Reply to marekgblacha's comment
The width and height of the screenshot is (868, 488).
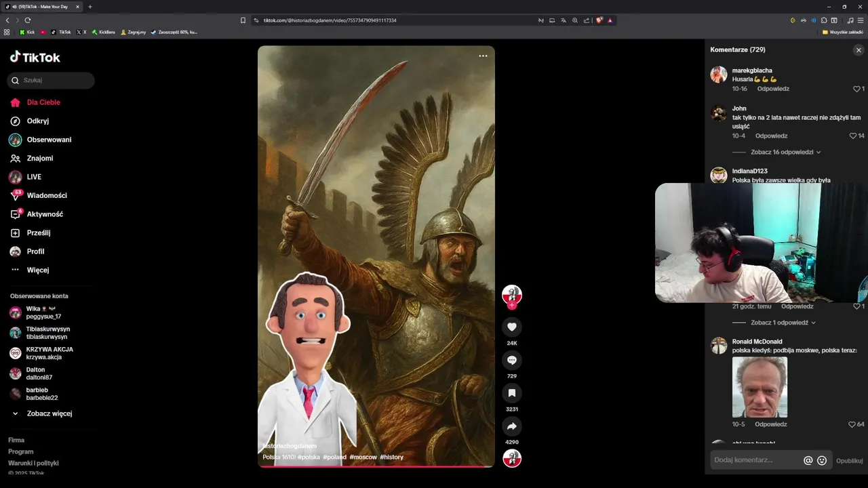point(773,89)
